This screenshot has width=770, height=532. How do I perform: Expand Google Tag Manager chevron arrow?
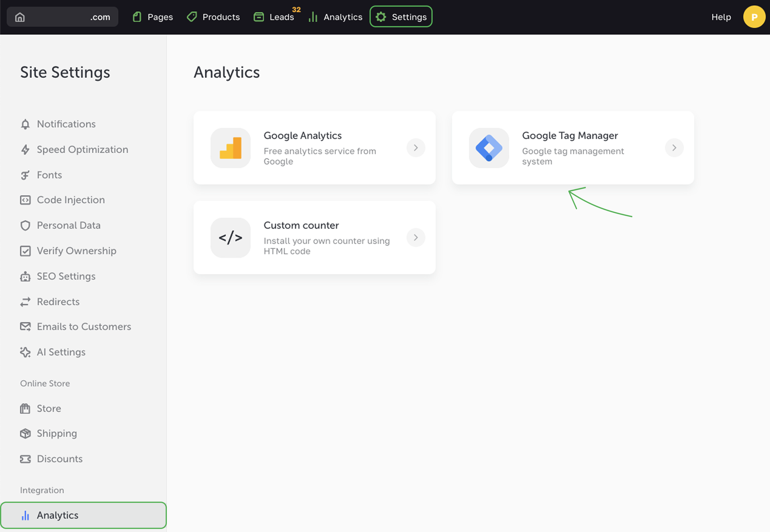click(x=674, y=148)
